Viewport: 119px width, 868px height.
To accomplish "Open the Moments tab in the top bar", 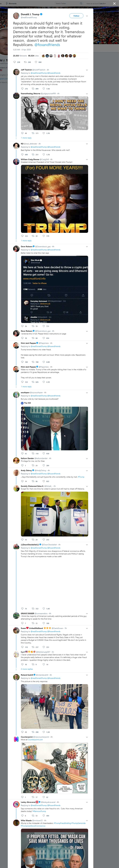I will pyautogui.click(x=11, y=3).
